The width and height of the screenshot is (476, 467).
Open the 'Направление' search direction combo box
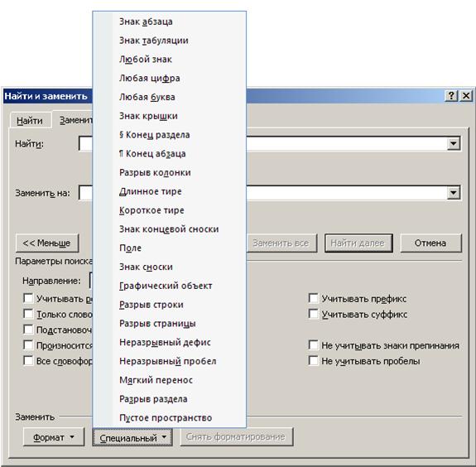pos(91,281)
